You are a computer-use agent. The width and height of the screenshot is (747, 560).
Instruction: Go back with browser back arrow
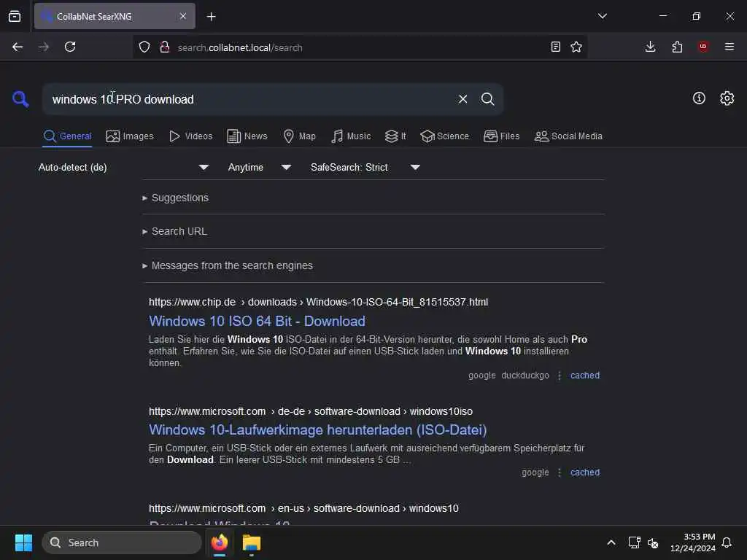click(18, 47)
